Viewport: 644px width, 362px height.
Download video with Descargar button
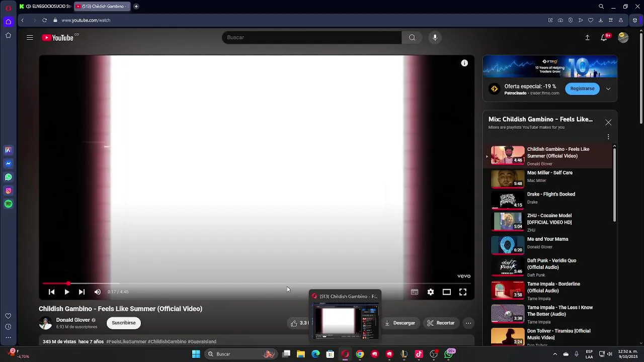tap(399, 323)
